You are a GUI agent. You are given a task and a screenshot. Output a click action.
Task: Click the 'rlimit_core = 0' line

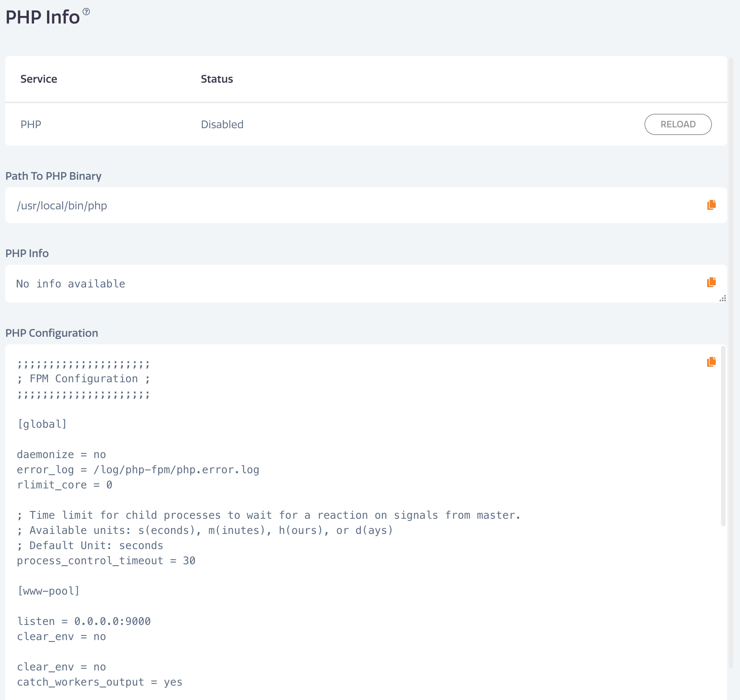(x=64, y=485)
